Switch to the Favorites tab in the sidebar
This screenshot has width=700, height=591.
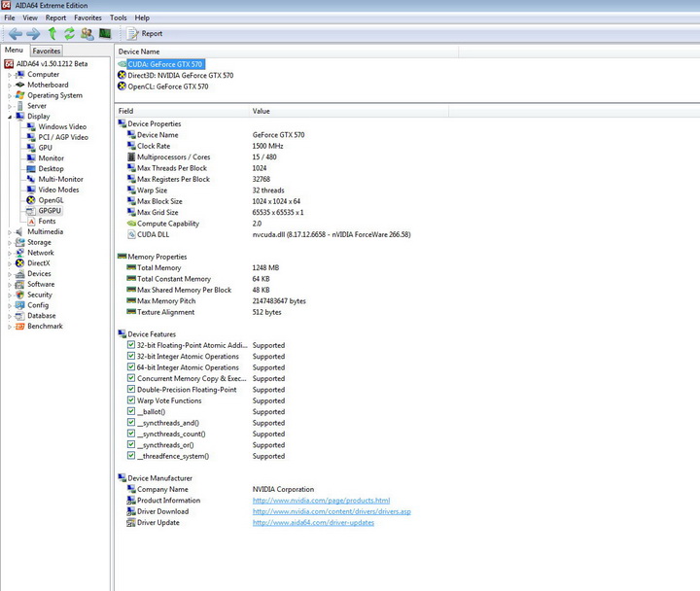(46, 51)
